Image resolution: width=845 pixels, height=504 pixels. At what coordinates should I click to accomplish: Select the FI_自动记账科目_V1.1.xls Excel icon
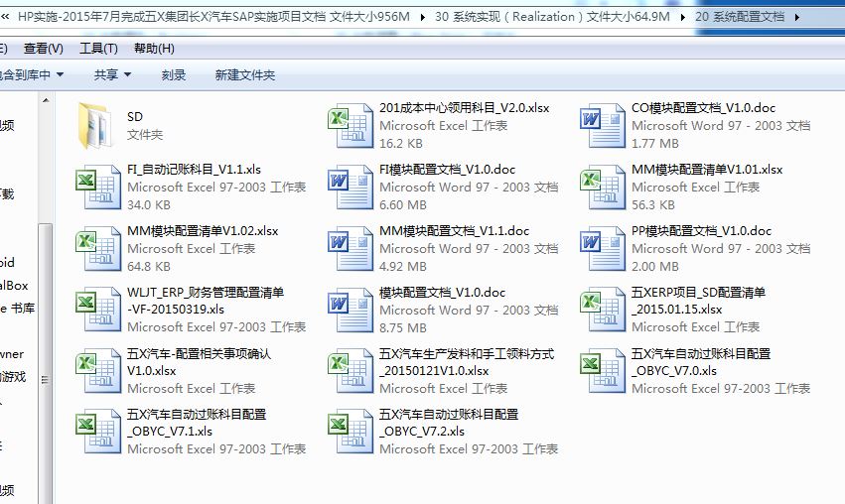point(98,188)
